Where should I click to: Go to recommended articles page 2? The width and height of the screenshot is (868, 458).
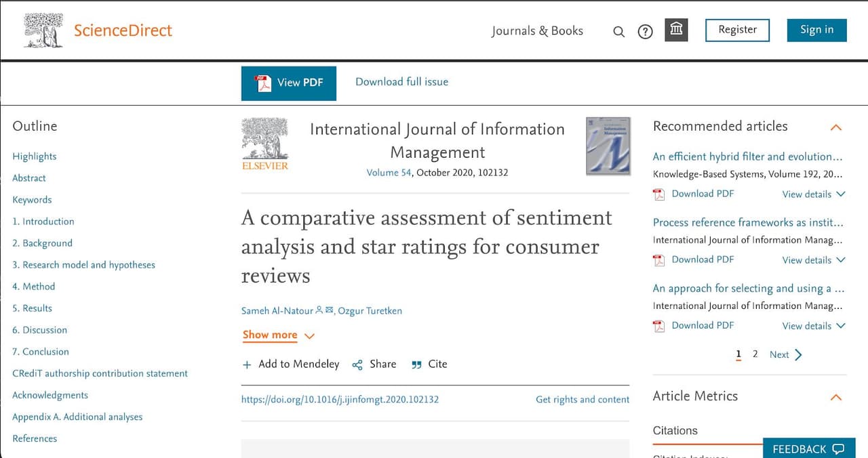[755, 354]
